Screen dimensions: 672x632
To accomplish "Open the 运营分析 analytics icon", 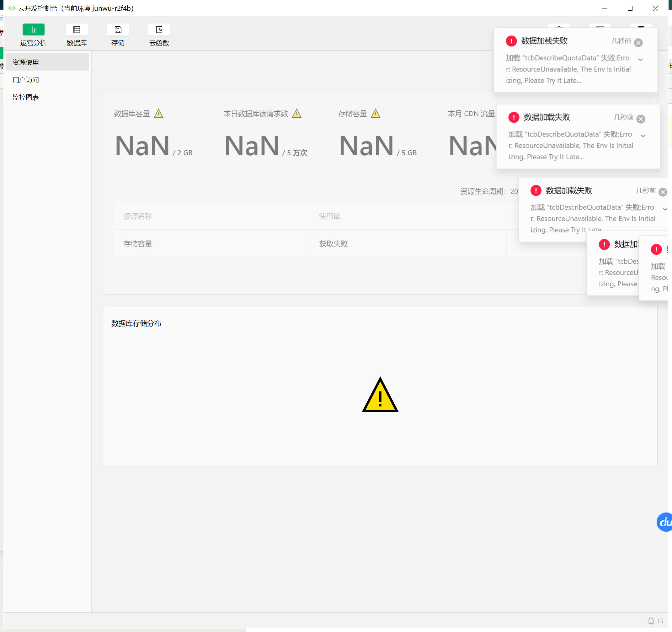I will (33, 30).
